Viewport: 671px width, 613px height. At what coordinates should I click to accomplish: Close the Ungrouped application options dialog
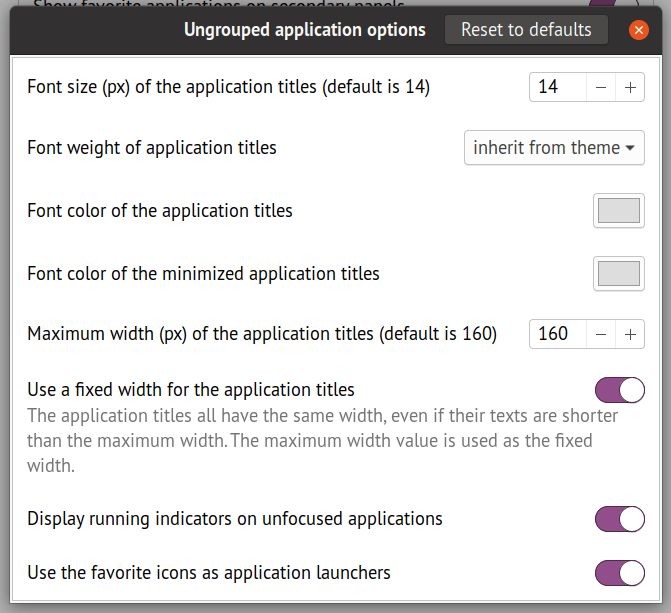pos(639,30)
